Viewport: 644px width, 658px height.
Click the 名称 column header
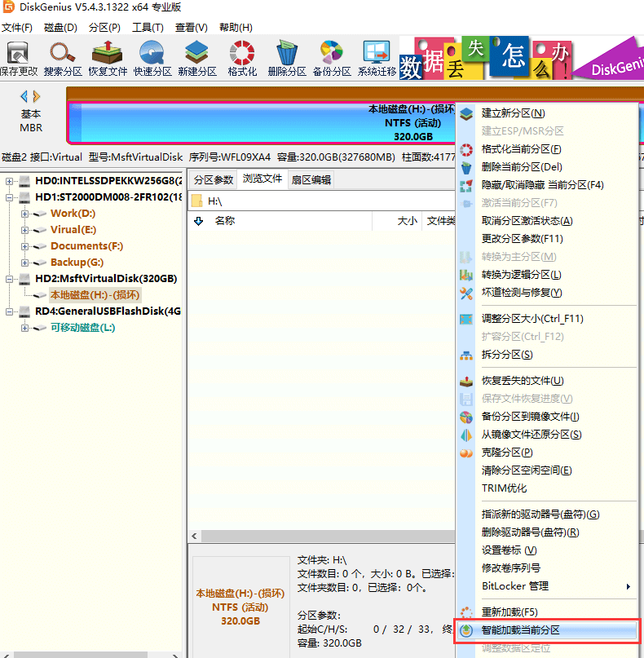225,221
